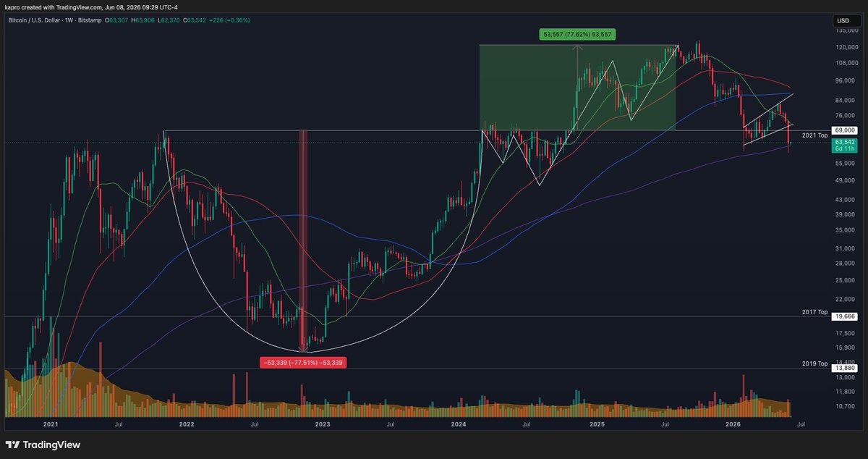The image size is (868, 459).
Task: Click the 19,666 price line label
Action: pos(845,316)
